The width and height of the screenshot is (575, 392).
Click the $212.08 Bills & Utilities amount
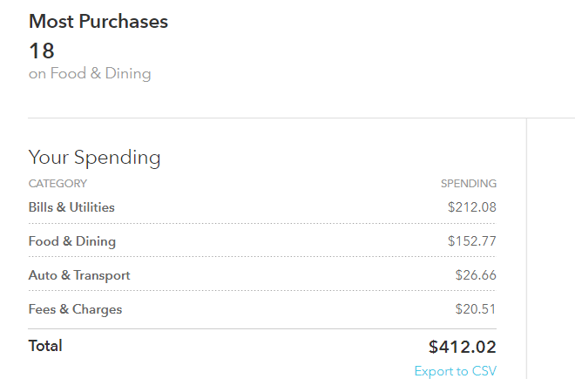471,207
